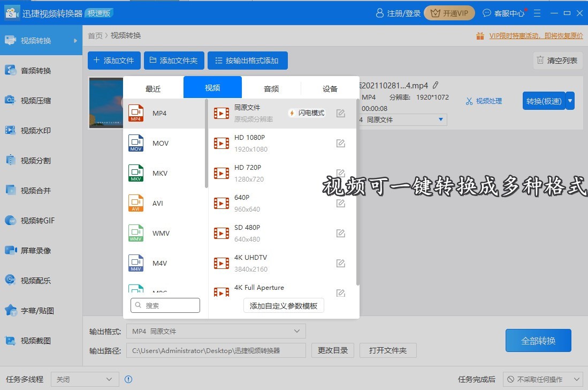
Task: Rename the video file with pencil icon
Action: click(x=436, y=85)
